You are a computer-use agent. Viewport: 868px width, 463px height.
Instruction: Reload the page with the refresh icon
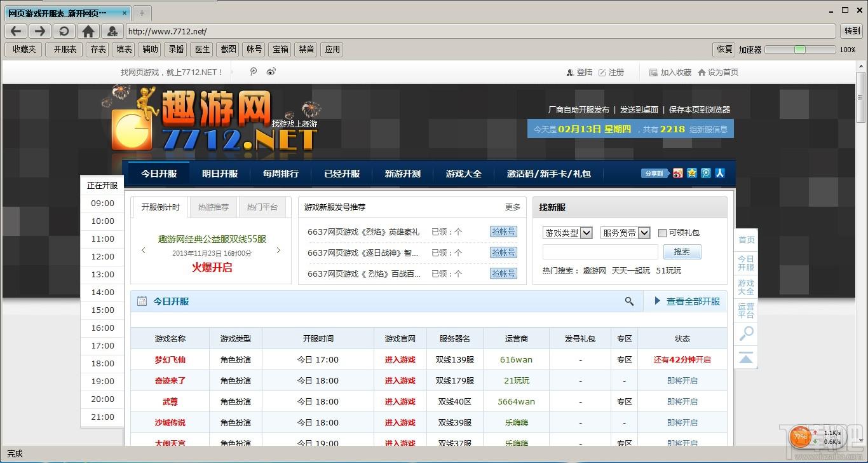click(x=64, y=31)
